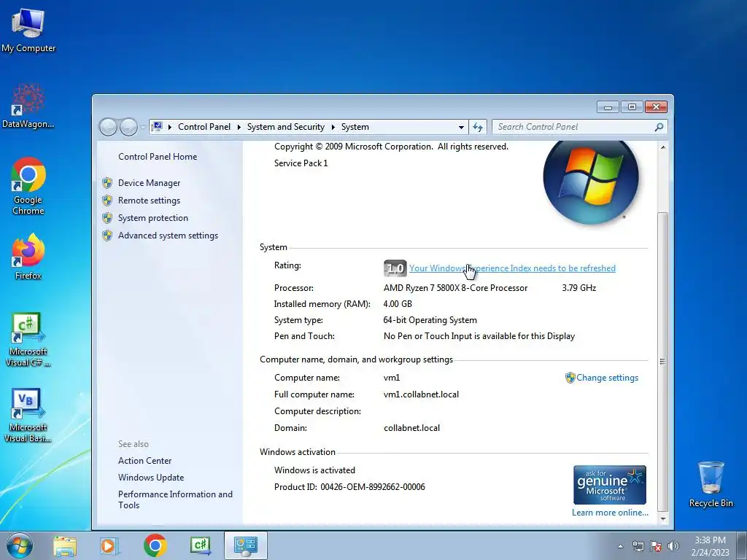Click the computer icon in the address bar

tap(157, 127)
